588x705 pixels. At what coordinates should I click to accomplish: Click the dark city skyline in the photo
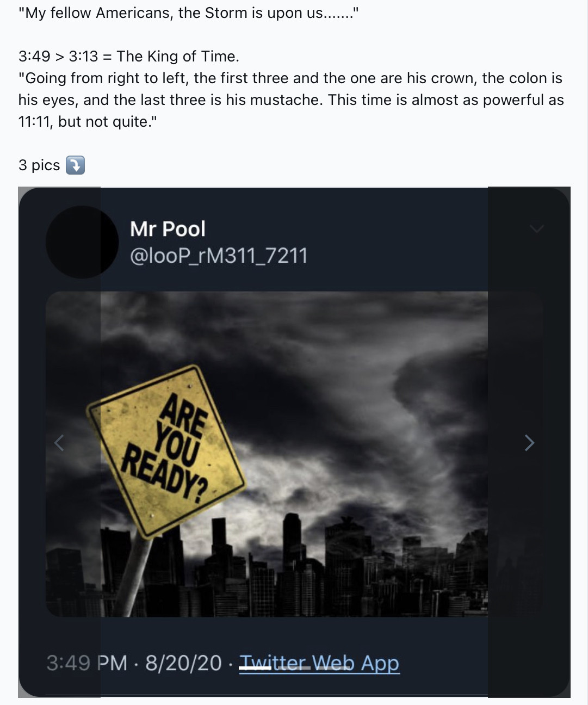(326, 566)
